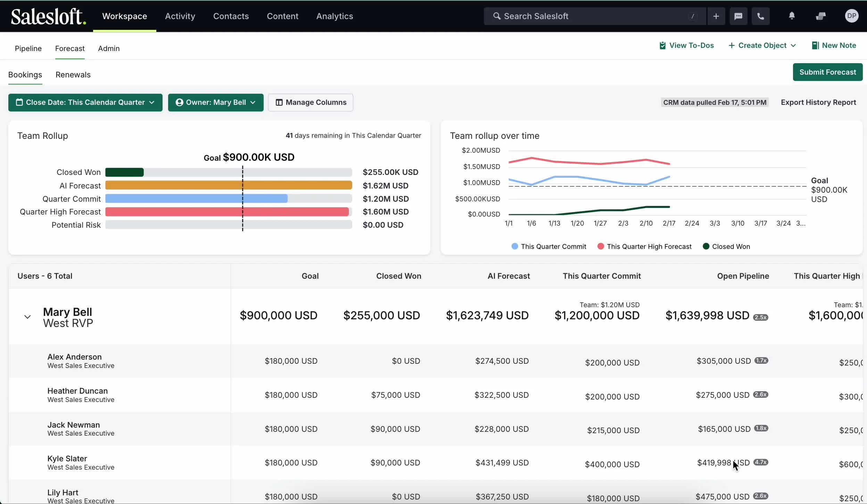867x504 pixels.
Task: Toggle Closed Won legend dot
Action: pyautogui.click(x=706, y=246)
